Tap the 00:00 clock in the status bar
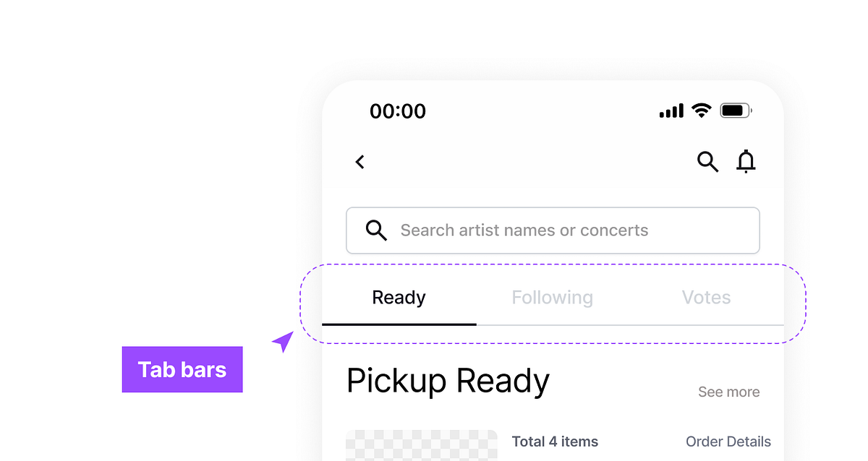The height and width of the screenshot is (461, 868). tap(398, 111)
